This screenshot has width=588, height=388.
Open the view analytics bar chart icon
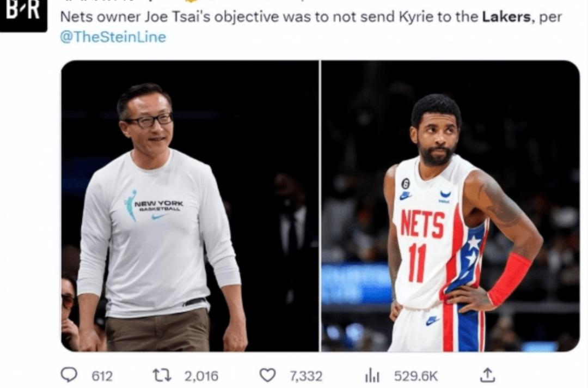372,375
